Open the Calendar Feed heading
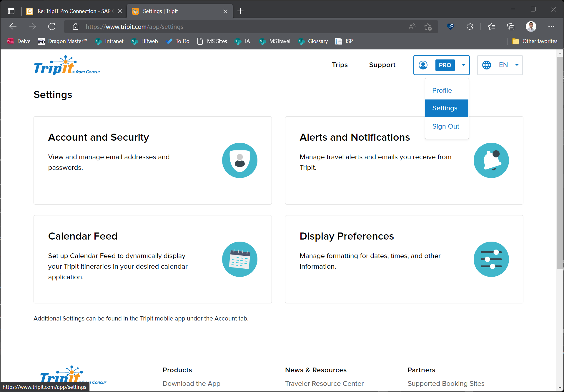Screen dimensions: 564x392 coord(83,236)
